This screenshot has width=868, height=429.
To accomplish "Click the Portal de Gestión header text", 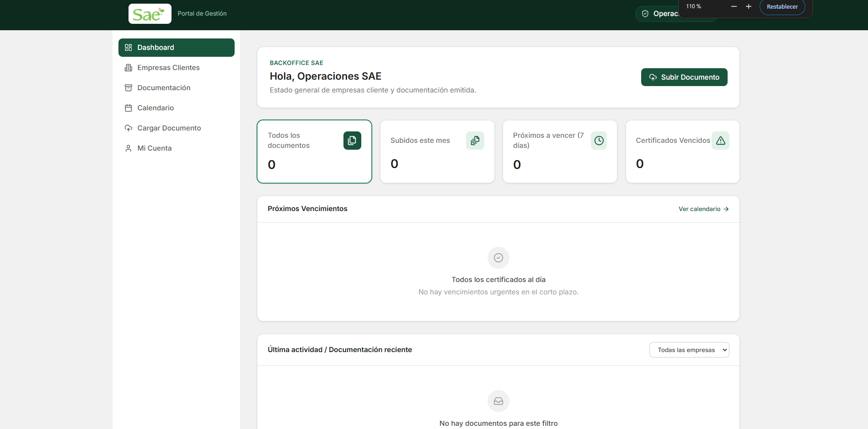I will pos(202,14).
